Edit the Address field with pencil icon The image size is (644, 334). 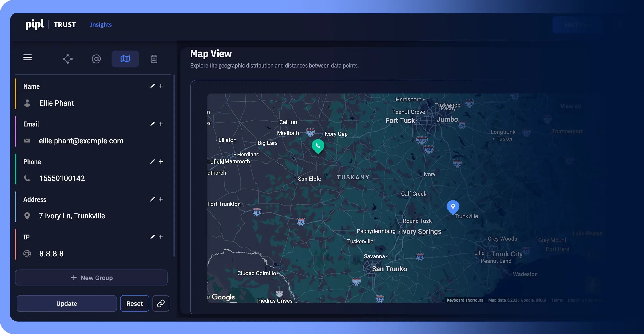click(x=152, y=199)
